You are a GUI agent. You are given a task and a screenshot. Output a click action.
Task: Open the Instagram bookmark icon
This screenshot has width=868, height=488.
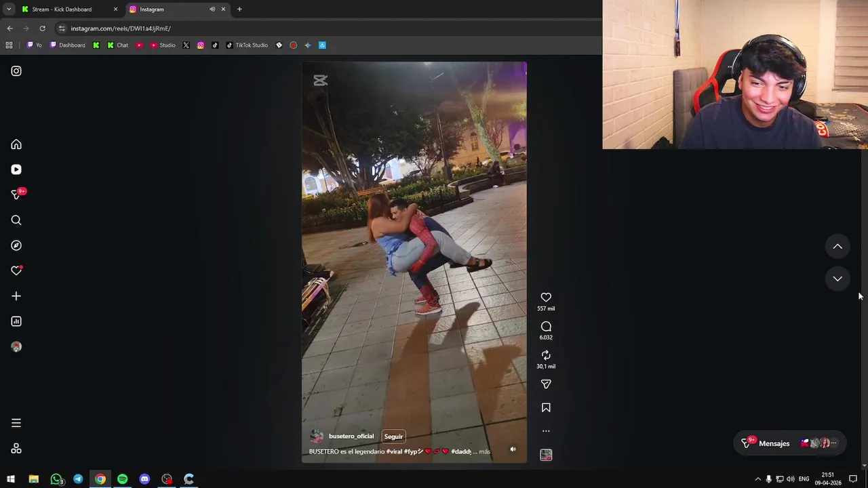(201, 45)
